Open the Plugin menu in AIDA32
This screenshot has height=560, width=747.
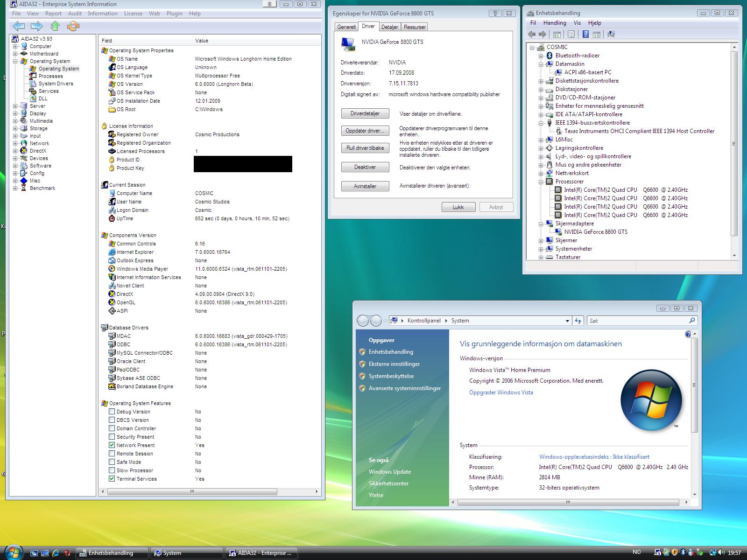tap(174, 14)
